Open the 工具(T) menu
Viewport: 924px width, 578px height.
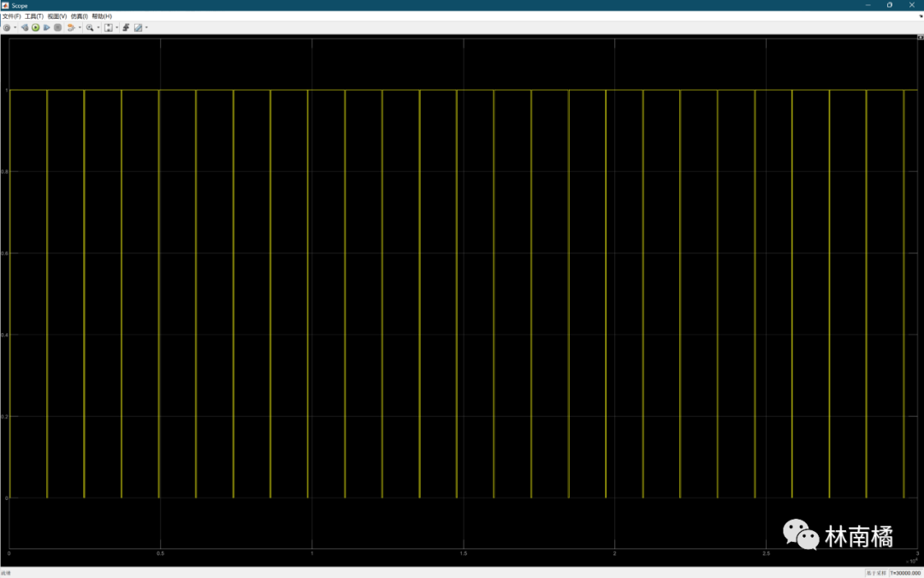tap(34, 16)
